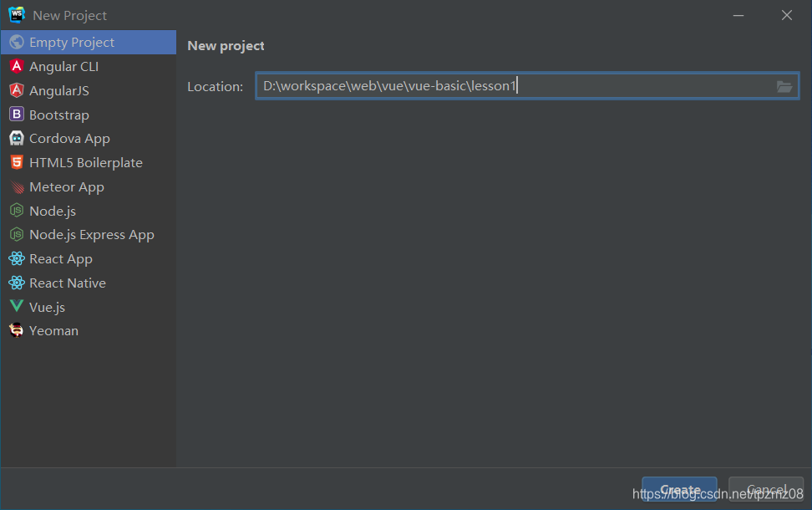Select the Empty Project list entry

click(x=89, y=42)
